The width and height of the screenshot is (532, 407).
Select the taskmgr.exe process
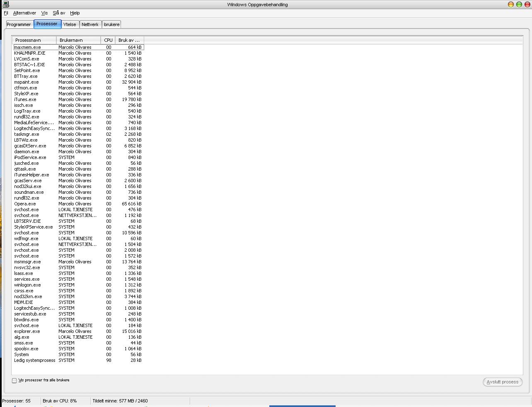point(78,134)
